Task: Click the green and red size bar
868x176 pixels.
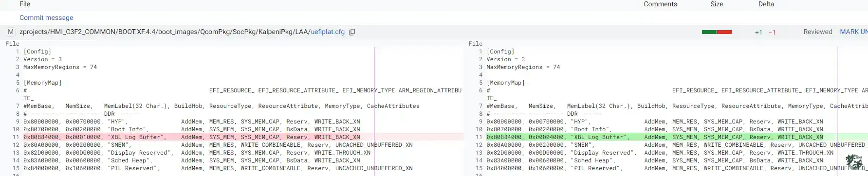Action: (717, 32)
